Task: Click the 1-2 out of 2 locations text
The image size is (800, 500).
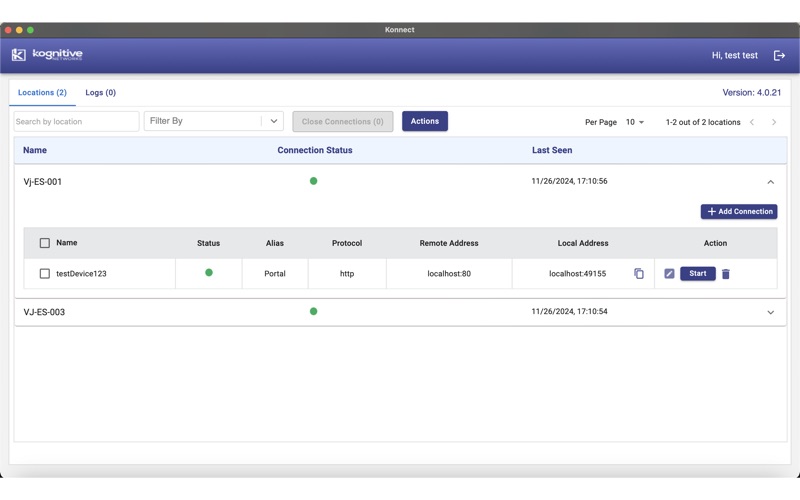Action: tap(703, 122)
